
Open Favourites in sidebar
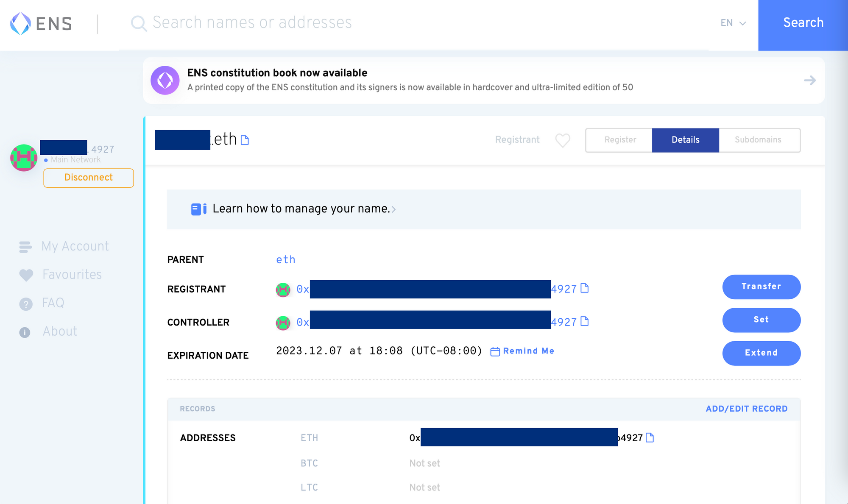(72, 275)
